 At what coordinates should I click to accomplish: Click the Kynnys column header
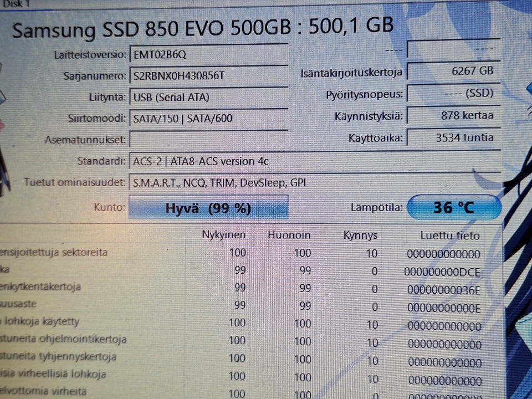point(360,235)
